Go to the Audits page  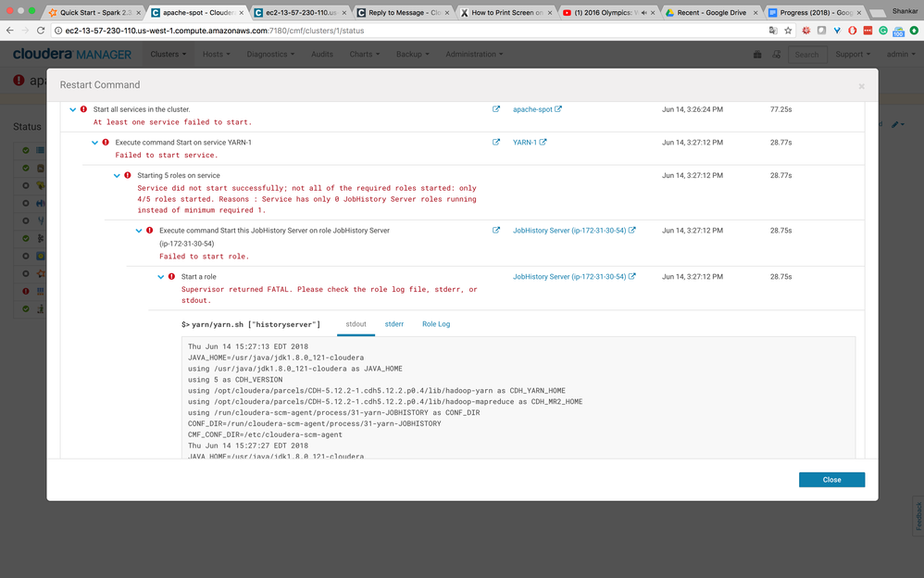[322, 55]
